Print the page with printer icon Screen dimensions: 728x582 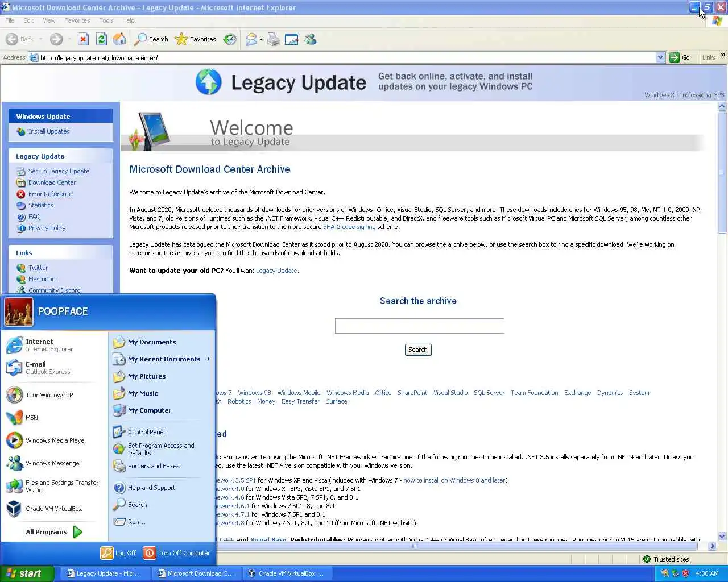tap(274, 39)
